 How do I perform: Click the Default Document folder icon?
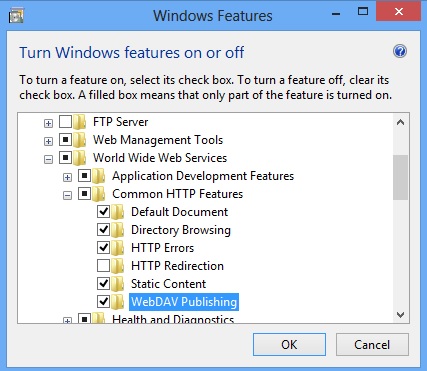tap(118, 212)
